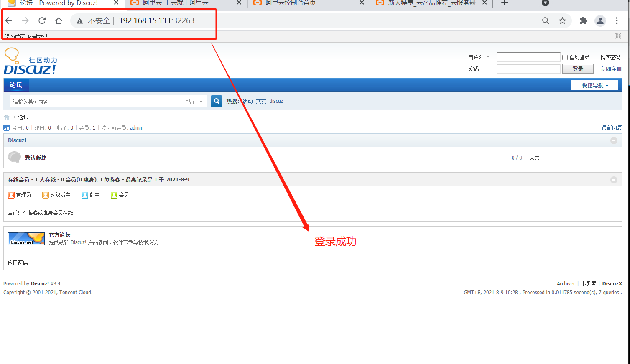Open the Archiver footer link
Screen dimensions: 630x364
click(566, 283)
